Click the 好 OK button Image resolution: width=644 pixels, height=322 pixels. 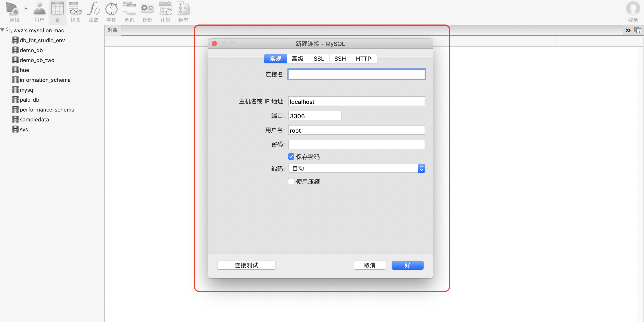[x=407, y=265]
